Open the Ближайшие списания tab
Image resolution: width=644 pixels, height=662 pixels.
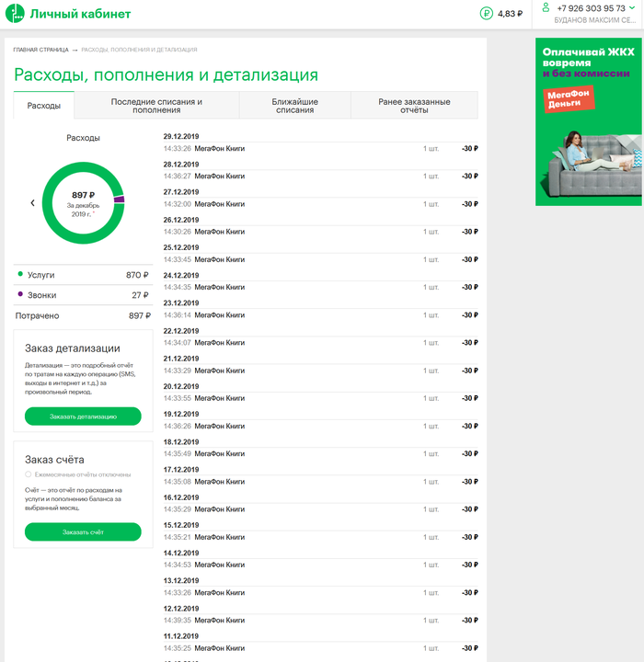(x=294, y=106)
